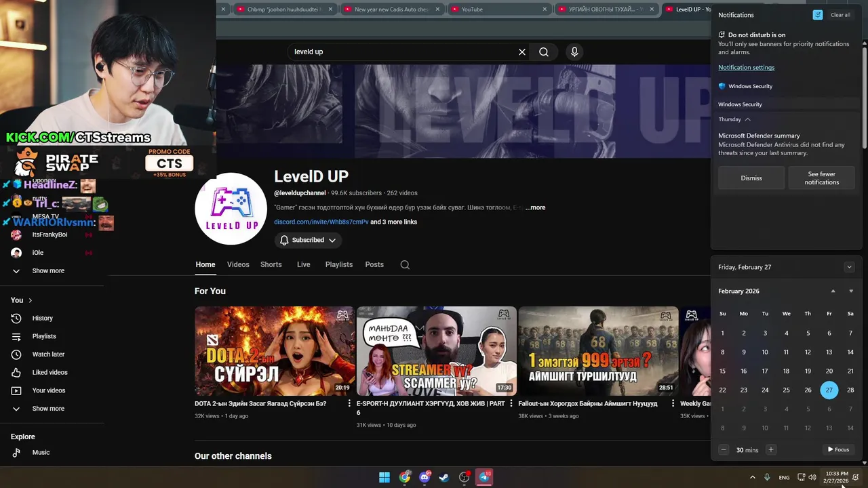
Task: Increase focus time with plus button
Action: 771,449
